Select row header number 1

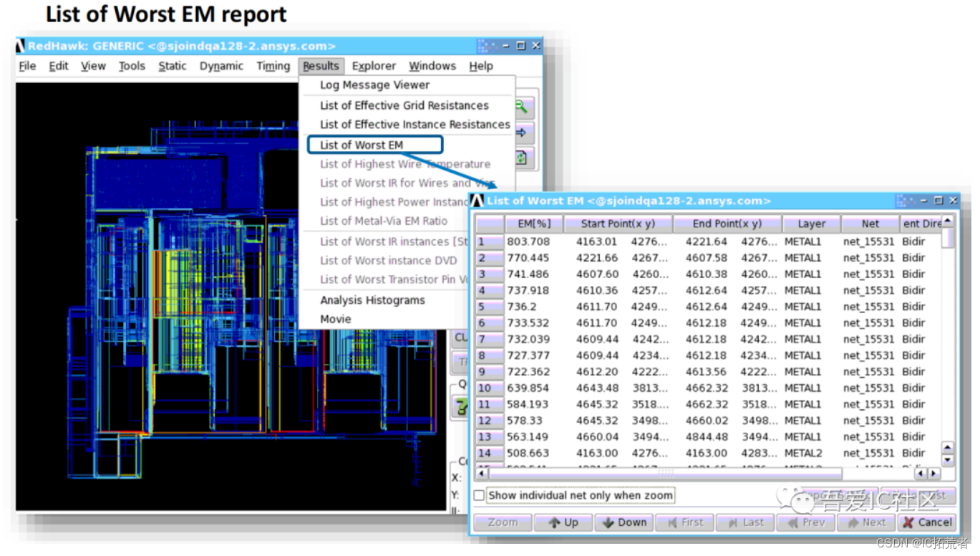click(490, 241)
